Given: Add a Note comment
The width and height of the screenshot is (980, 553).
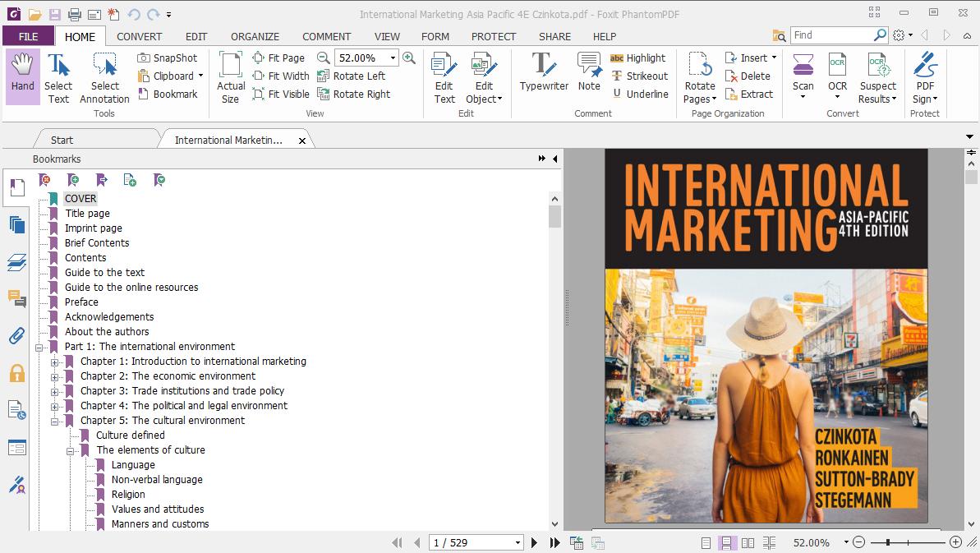Looking at the screenshot, I should point(589,73).
